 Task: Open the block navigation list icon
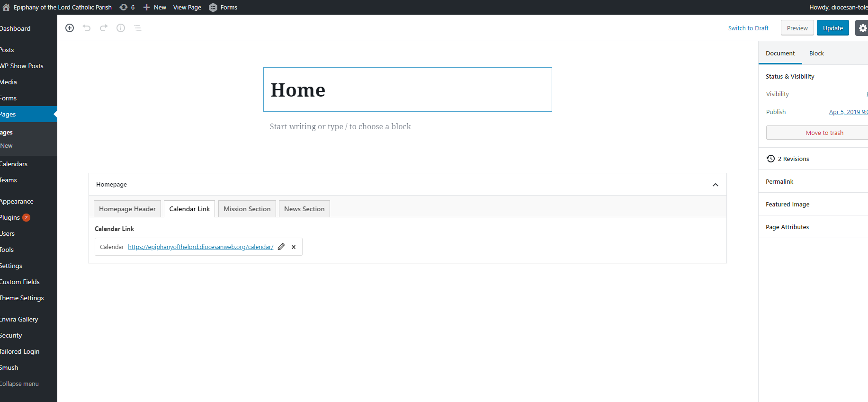click(x=138, y=28)
